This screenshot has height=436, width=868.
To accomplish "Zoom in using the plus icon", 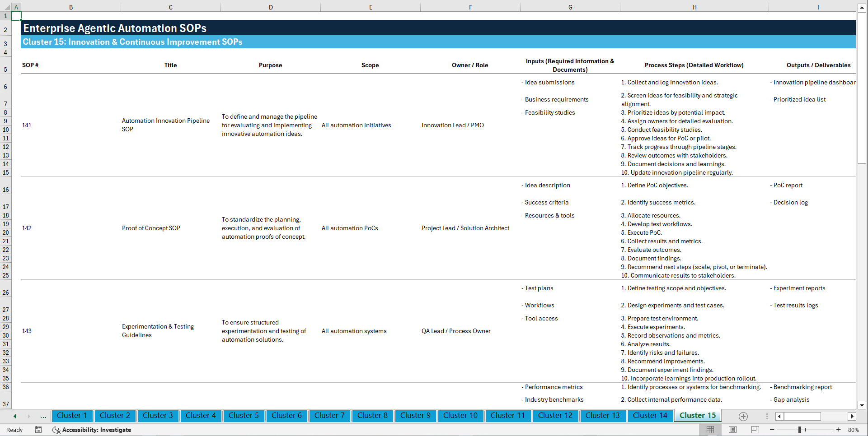I will click(839, 430).
